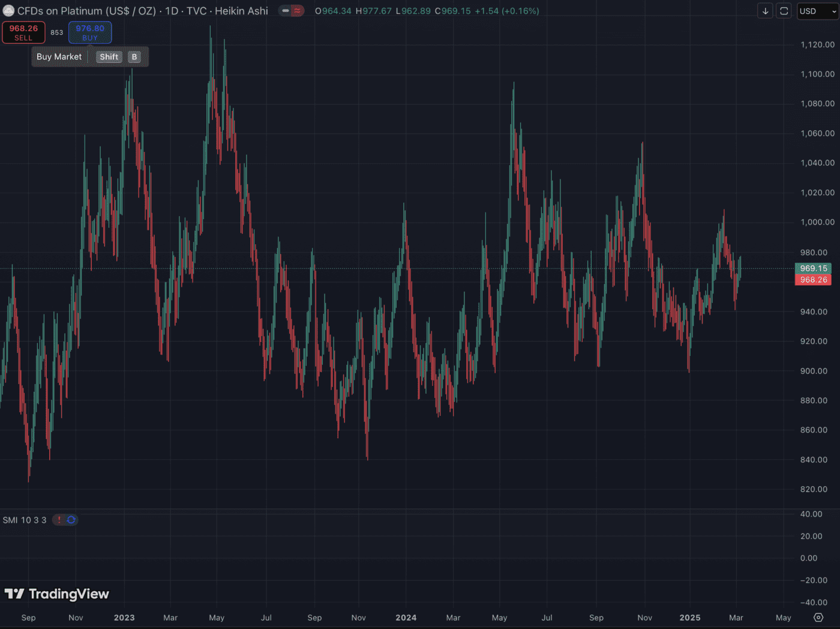Viewport: 840px width, 629px height.
Task: Click the SMI blue refresh icon
Action: click(x=71, y=520)
